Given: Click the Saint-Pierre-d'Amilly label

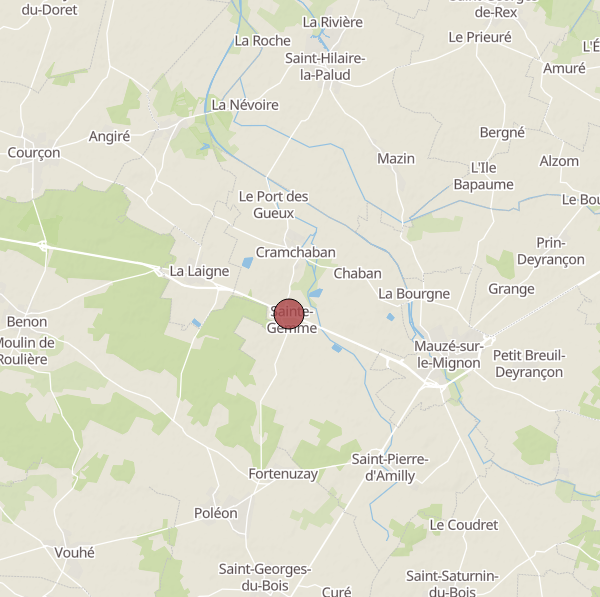Looking at the screenshot, I should (x=390, y=467).
